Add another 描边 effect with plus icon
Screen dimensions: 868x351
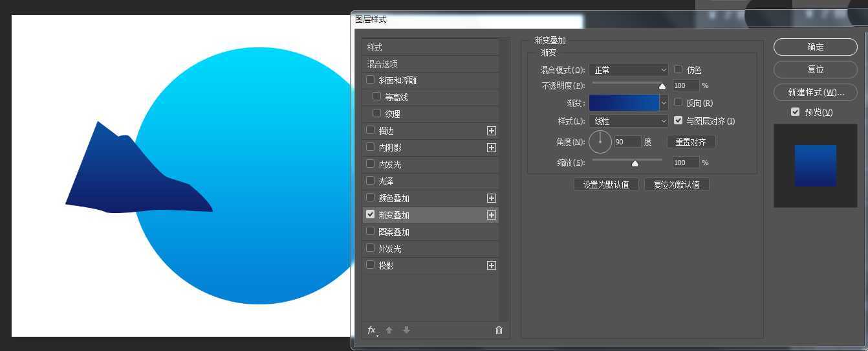click(x=492, y=131)
